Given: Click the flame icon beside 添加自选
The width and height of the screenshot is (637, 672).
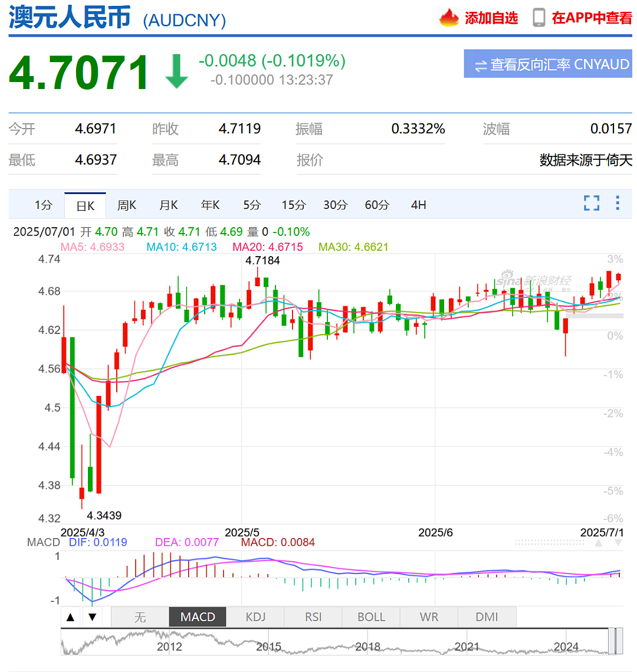Looking at the screenshot, I should coord(448,18).
